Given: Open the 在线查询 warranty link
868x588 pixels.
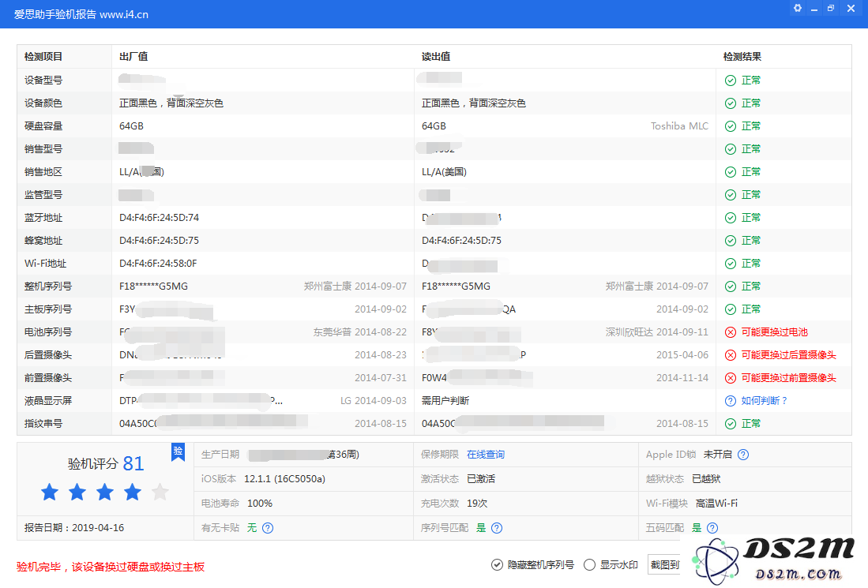Looking at the screenshot, I should coord(486,455).
